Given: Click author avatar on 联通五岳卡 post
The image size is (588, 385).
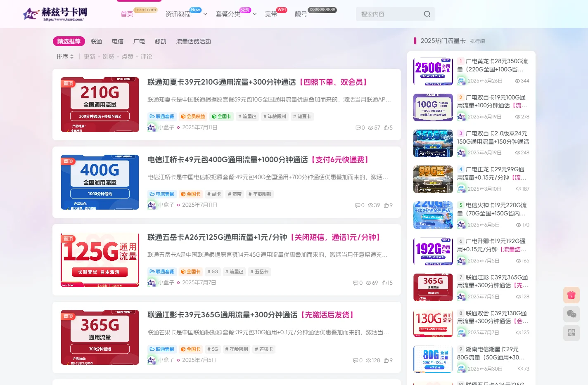Looking at the screenshot, I should 152,282.
